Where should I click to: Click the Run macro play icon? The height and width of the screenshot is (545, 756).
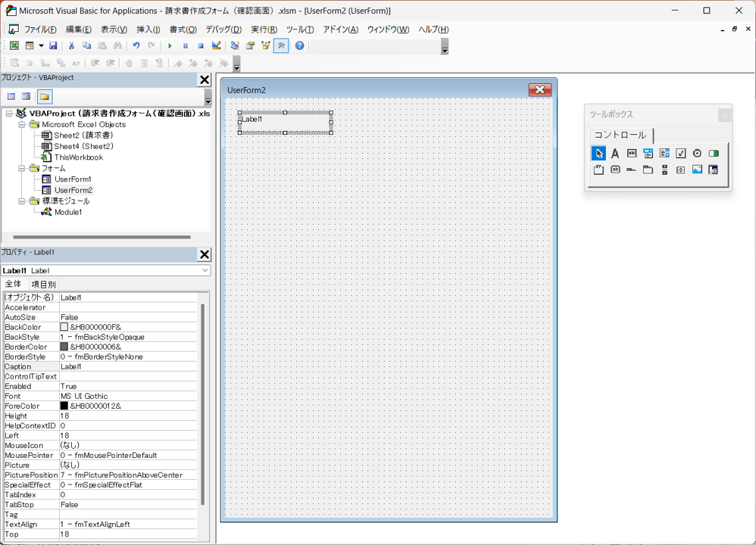170,46
